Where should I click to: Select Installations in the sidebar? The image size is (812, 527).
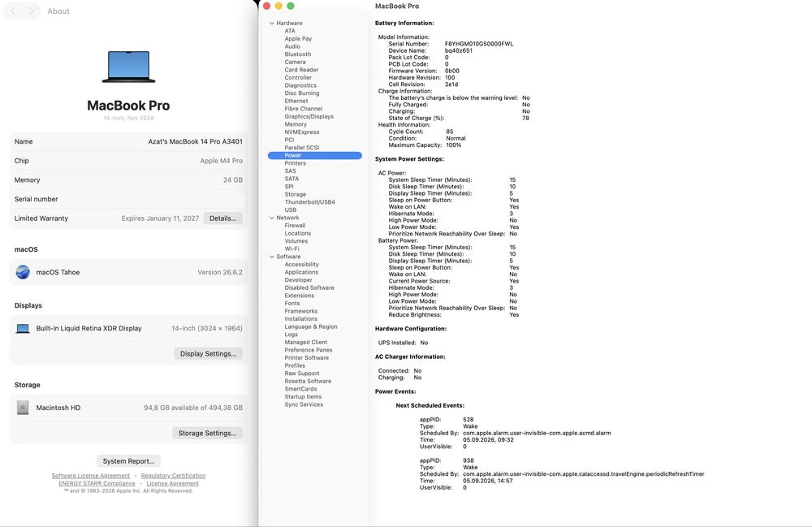[x=300, y=319]
